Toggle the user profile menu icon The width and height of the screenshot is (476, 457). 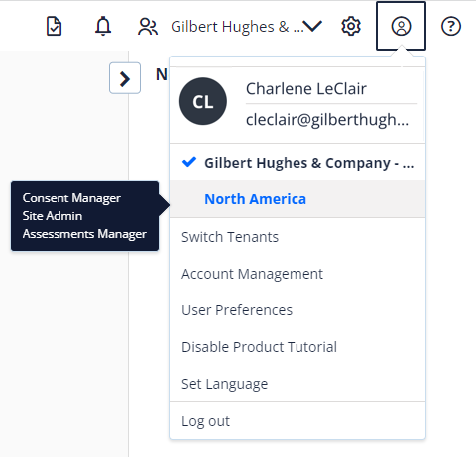(401, 26)
